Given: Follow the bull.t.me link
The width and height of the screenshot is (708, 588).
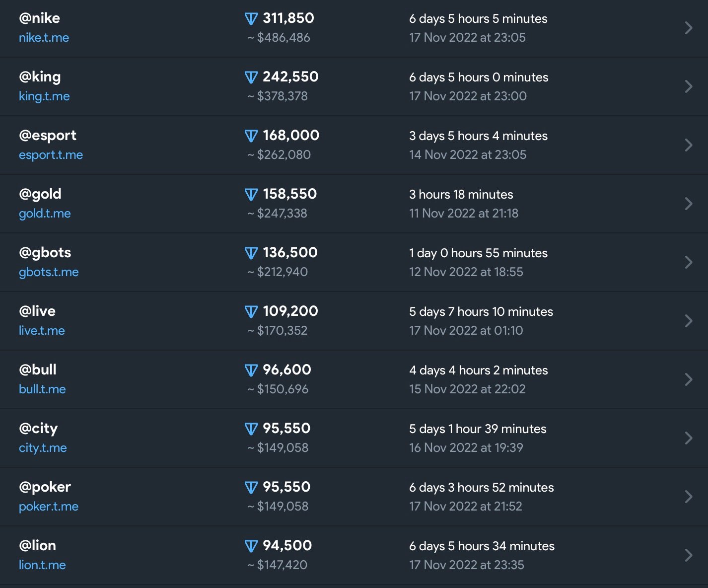Looking at the screenshot, I should point(42,389).
